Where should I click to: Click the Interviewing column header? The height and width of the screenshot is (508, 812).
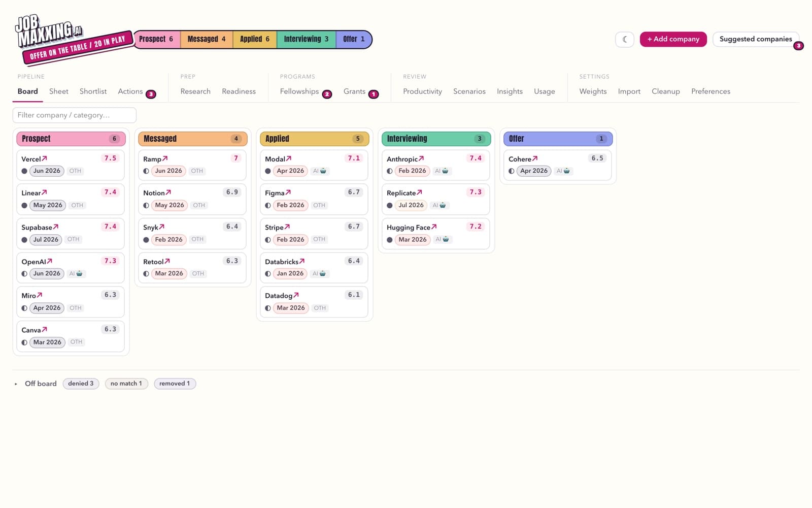tap(436, 139)
